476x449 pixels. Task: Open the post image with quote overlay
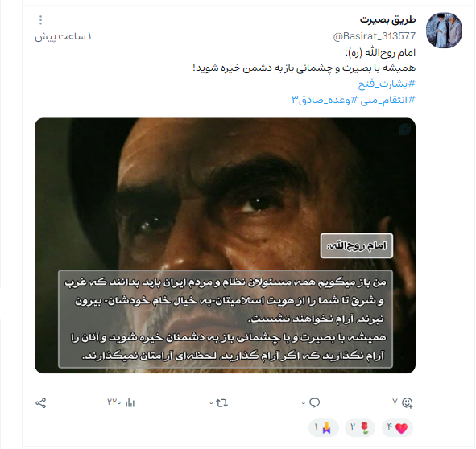coord(225,245)
